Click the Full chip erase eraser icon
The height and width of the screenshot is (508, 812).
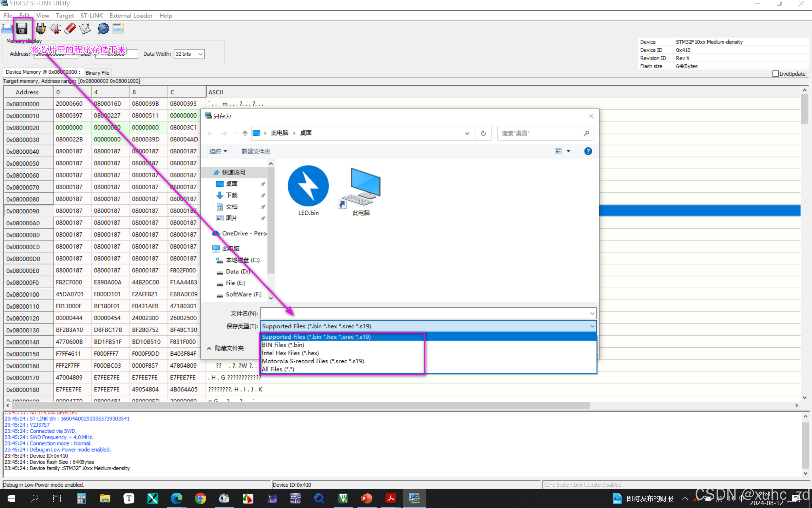[70, 29]
